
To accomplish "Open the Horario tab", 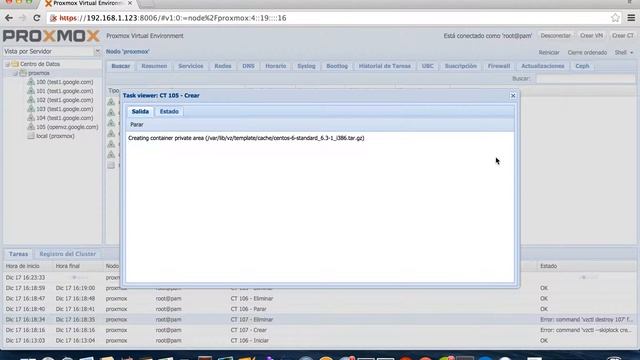I will pos(276,66).
